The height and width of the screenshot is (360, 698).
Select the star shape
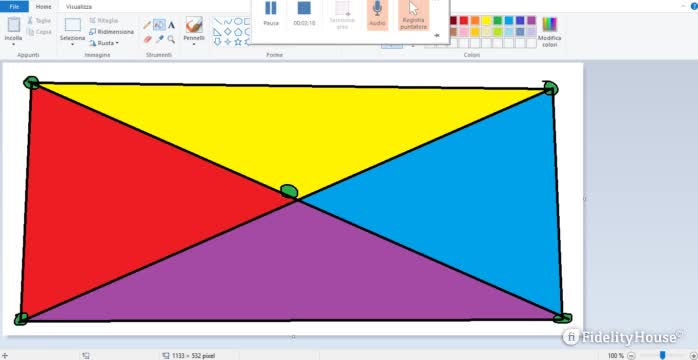238,42
